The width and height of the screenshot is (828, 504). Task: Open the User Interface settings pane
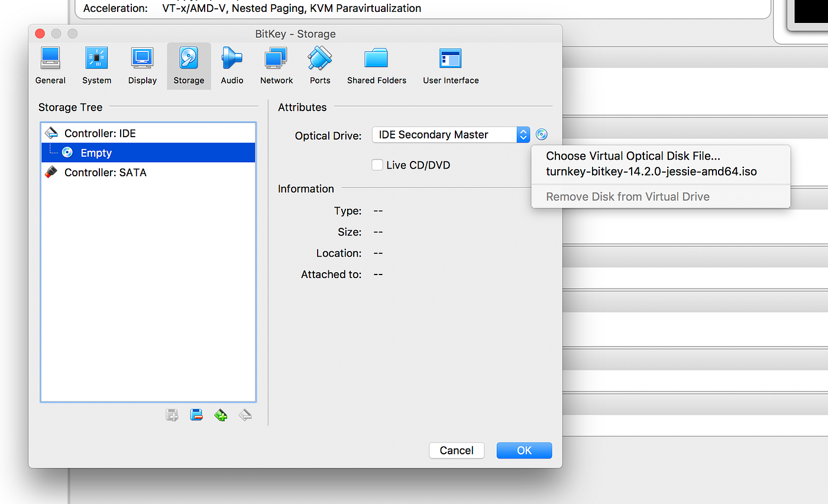tap(451, 66)
